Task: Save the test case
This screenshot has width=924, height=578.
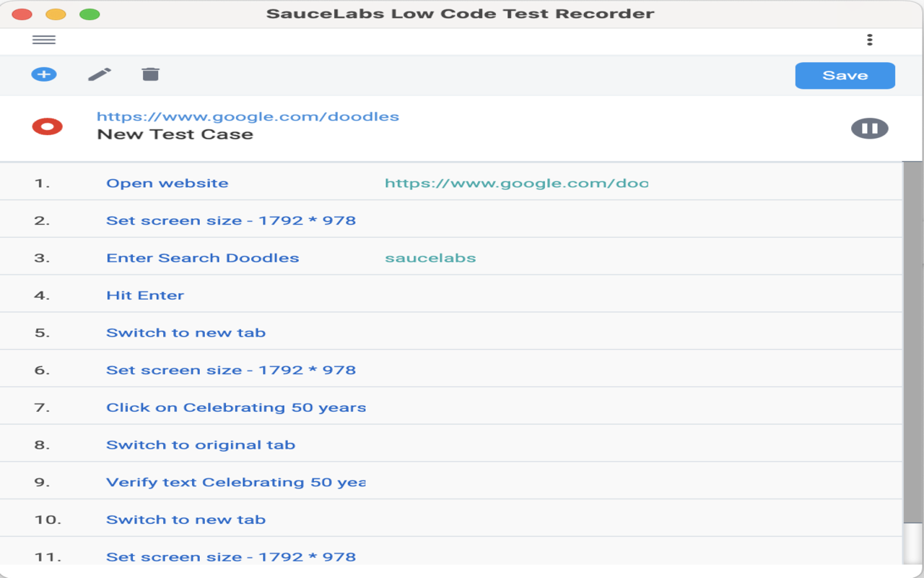Action: 845,75
